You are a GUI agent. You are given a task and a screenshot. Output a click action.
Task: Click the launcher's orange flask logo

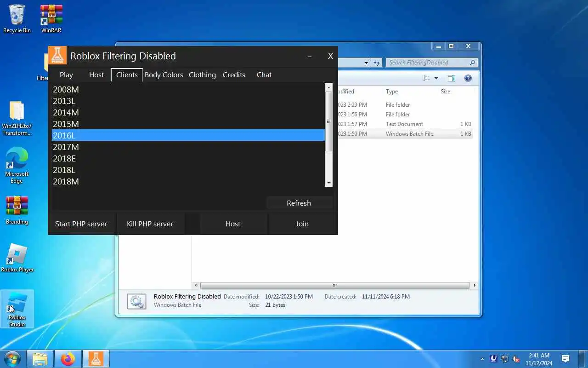pos(57,56)
